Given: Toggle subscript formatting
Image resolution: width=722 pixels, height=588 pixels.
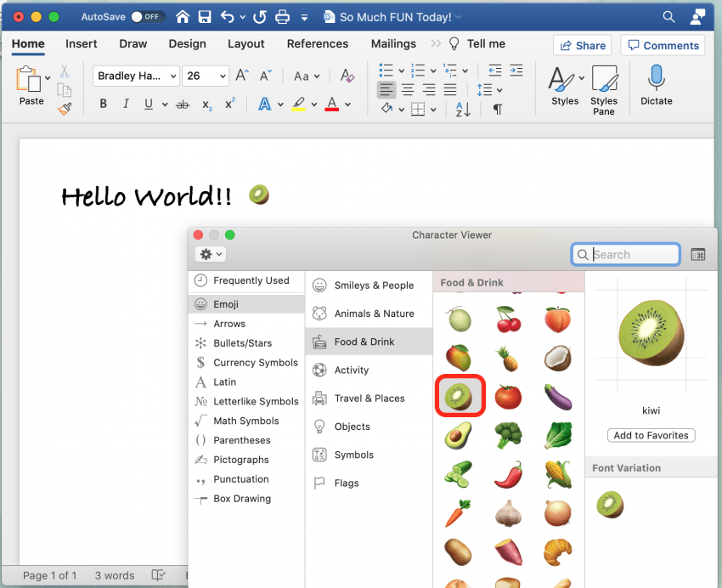Looking at the screenshot, I should 207,105.
